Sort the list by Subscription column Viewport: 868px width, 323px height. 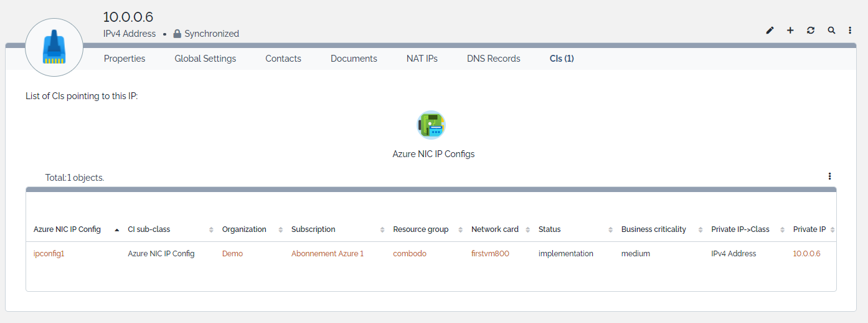313,229
